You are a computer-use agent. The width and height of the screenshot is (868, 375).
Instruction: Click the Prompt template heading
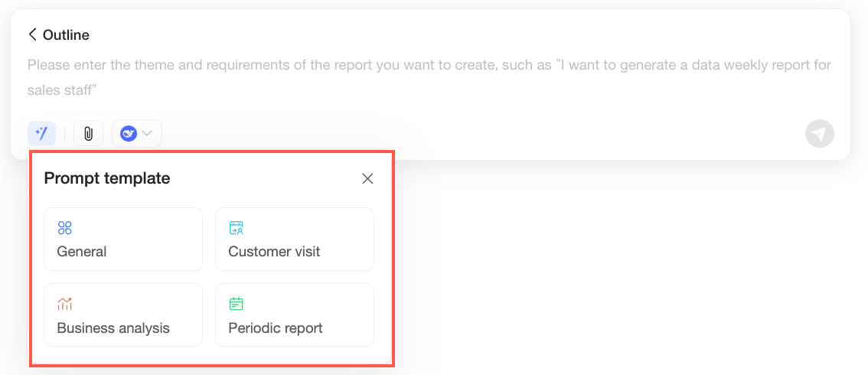(x=107, y=178)
